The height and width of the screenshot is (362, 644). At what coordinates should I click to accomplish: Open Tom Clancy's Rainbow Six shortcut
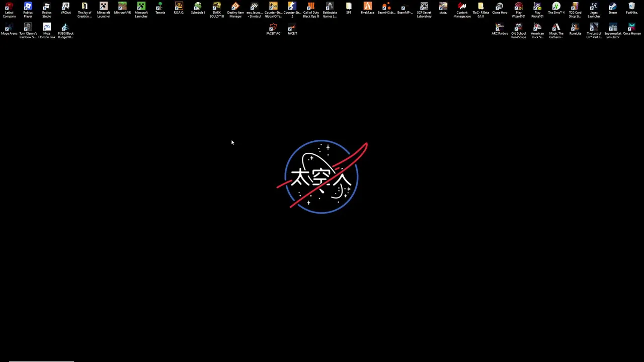tap(28, 31)
